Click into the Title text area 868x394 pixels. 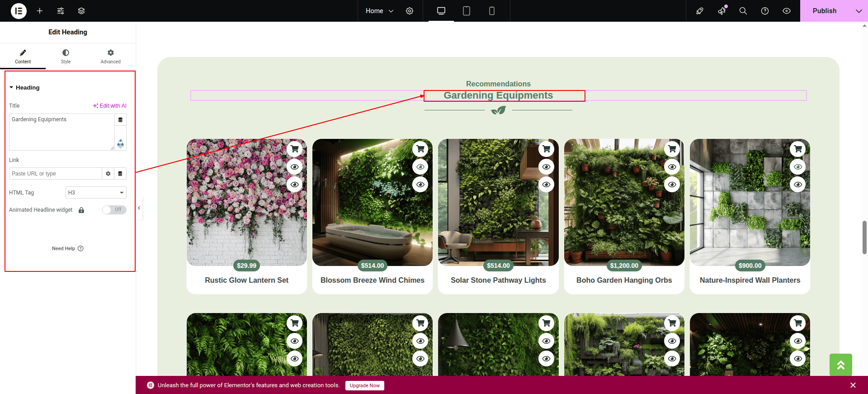tap(62, 132)
